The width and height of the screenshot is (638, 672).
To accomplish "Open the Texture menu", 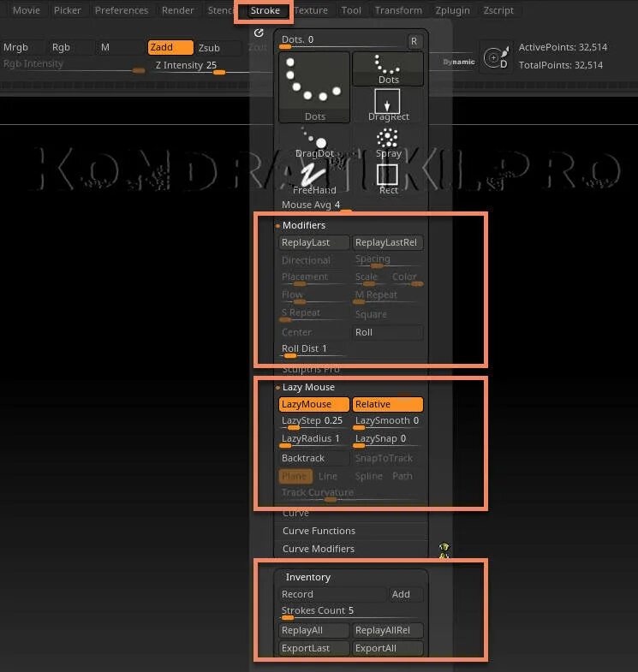I will (311, 10).
